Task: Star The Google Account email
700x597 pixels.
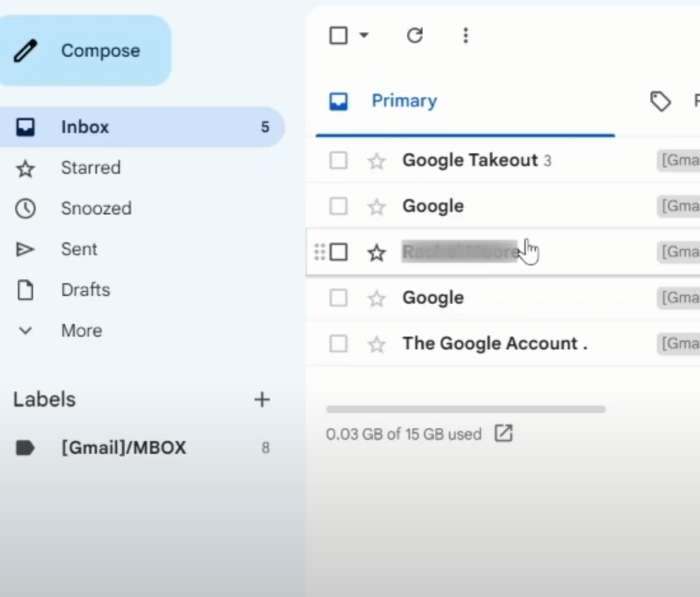Action: tap(377, 344)
